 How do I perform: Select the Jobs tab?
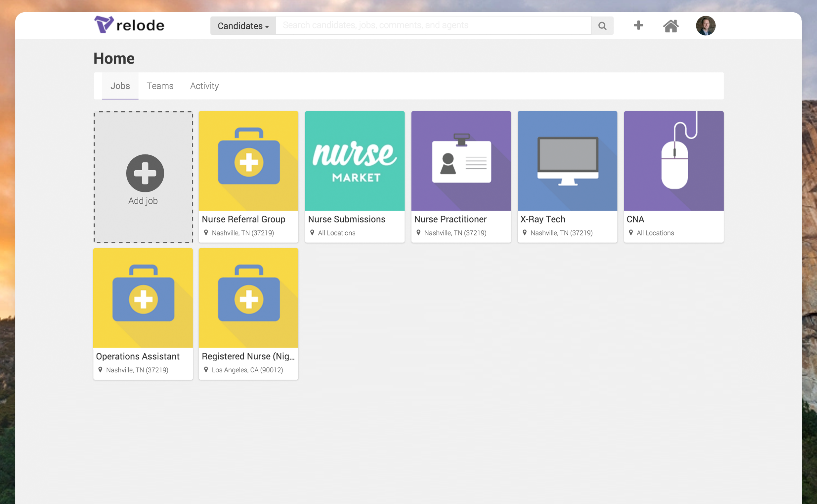[x=120, y=86]
